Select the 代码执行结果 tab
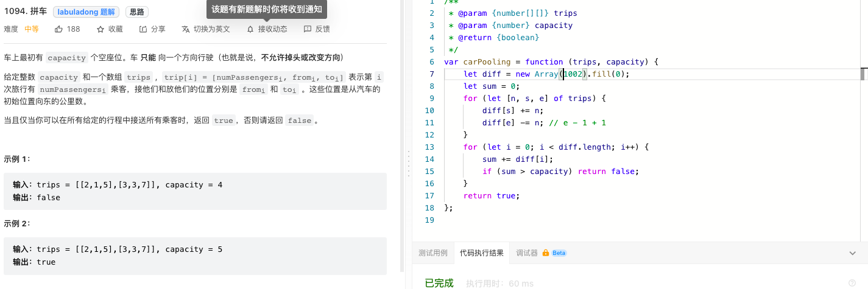The image size is (868, 289). [482, 253]
